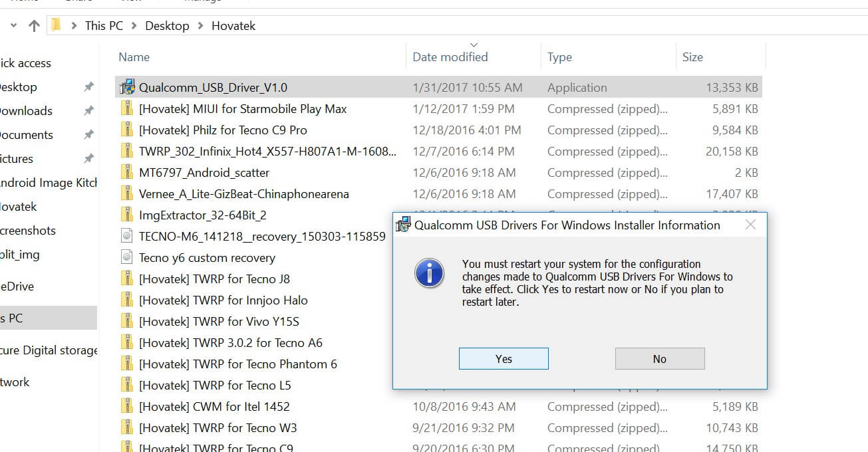Select disc icon for TECNO-M6 recovery file
The height and width of the screenshot is (452, 868).
[127, 236]
